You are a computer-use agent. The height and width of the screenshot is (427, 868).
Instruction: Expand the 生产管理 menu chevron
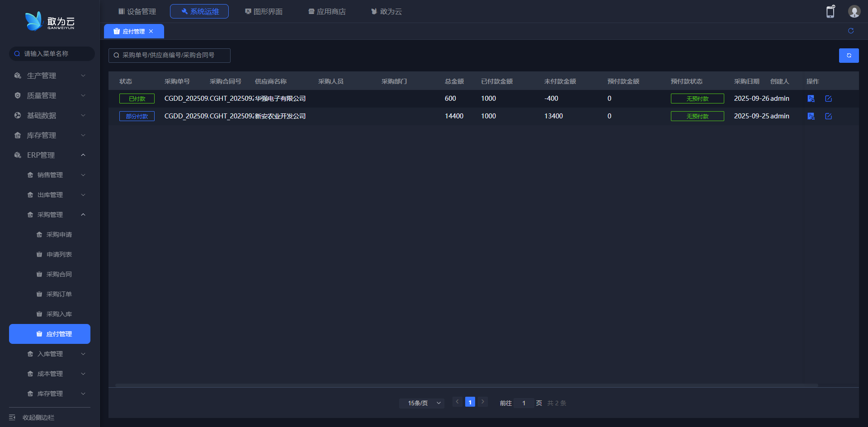(83, 75)
